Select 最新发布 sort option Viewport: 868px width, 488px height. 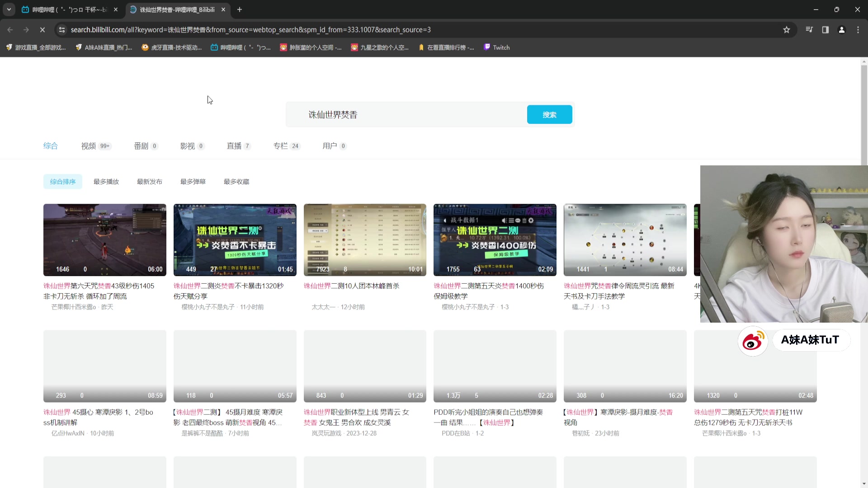[x=149, y=182]
